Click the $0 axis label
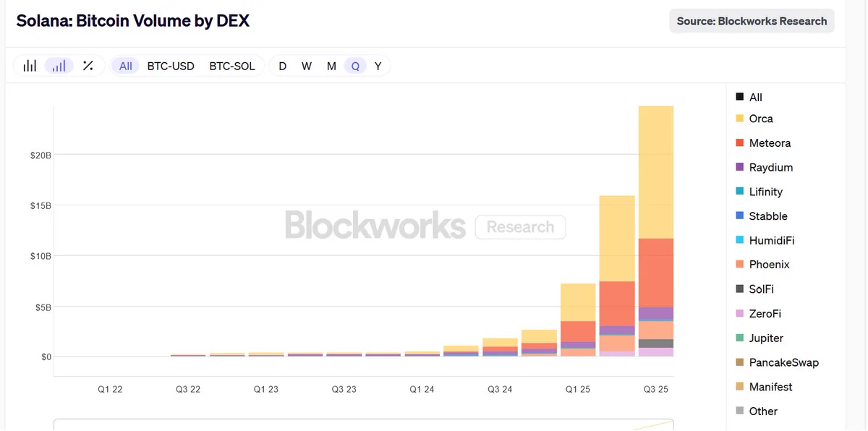This screenshot has height=431, width=868. [x=45, y=357]
